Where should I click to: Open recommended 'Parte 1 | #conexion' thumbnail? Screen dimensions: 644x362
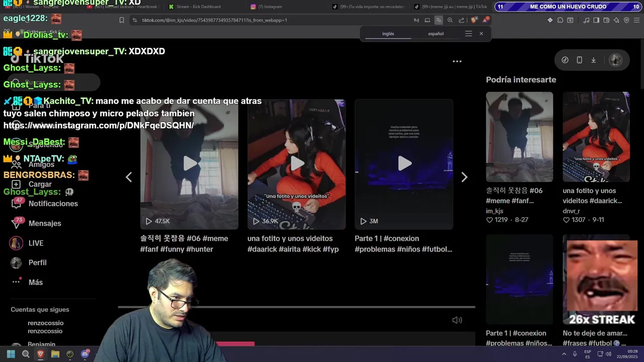tap(519, 279)
